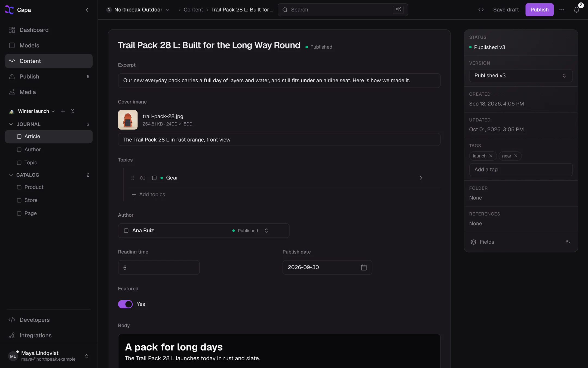Grab the drag handle of the Gear topic
588x368 pixels.
pos(133,178)
